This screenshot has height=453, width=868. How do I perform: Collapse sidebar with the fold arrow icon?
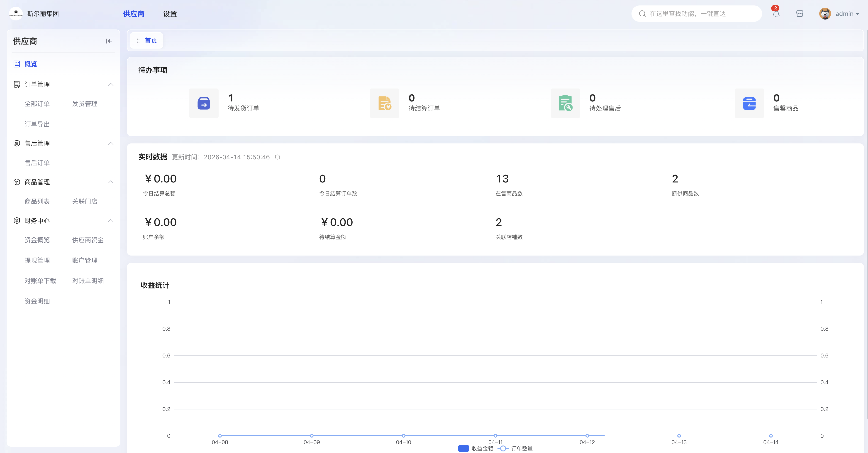click(108, 41)
